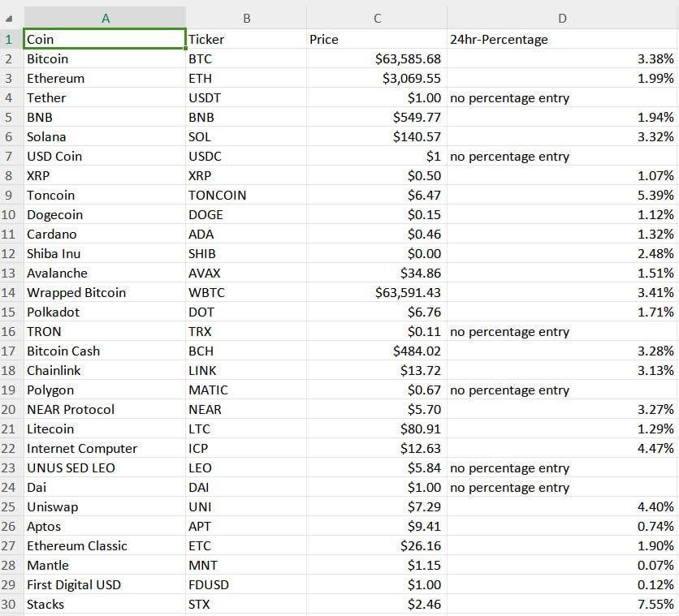
Task: Select the 'NEAR Protocol' cell
Action: (x=105, y=409)
